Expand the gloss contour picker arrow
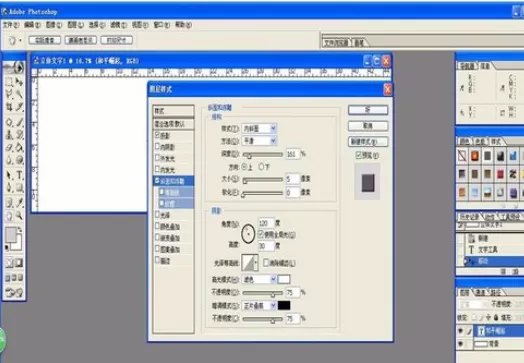Screen dimensions: 524x363 pyautogui.click(x=256, y=263)
